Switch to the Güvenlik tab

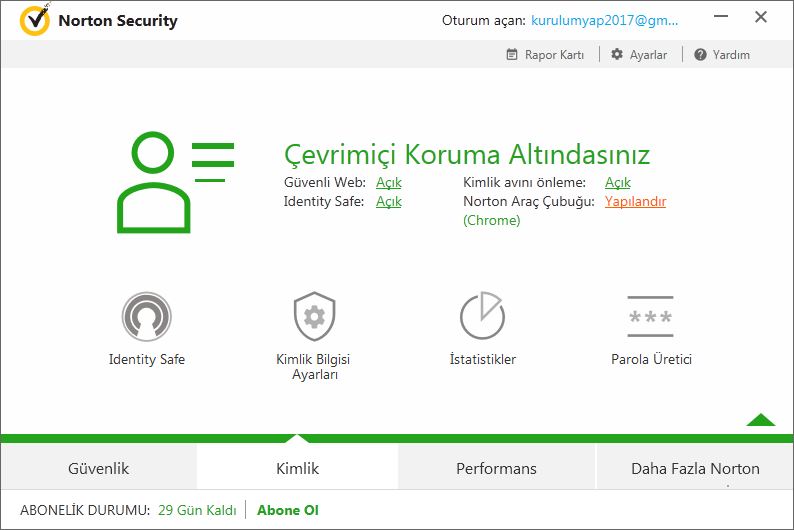98,468
